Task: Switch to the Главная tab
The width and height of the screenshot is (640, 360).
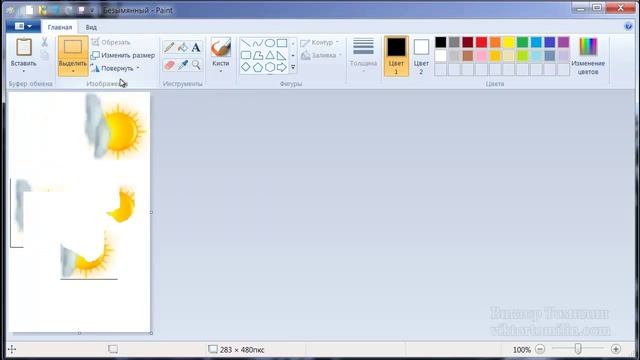Action: (x=60, y=27)
